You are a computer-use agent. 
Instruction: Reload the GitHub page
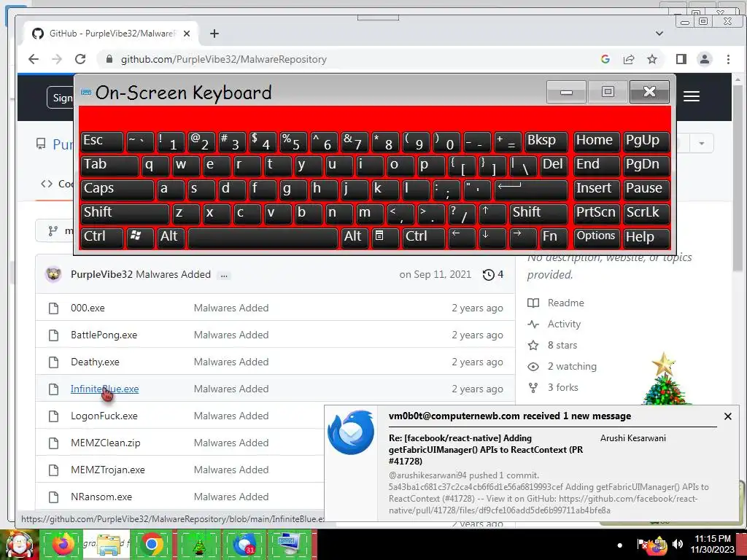[x=80, y=59]
